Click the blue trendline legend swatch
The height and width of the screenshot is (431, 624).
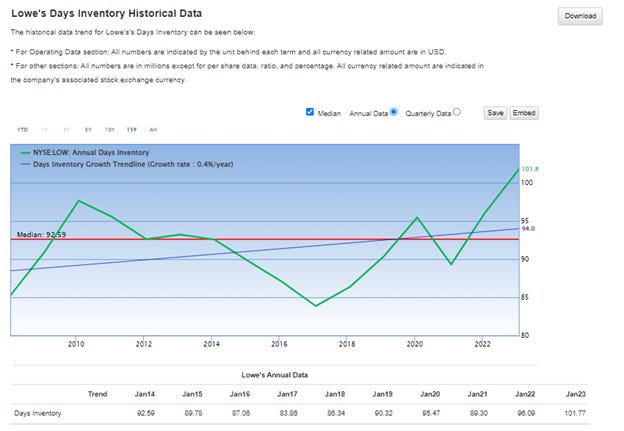(x=25, y=164)
